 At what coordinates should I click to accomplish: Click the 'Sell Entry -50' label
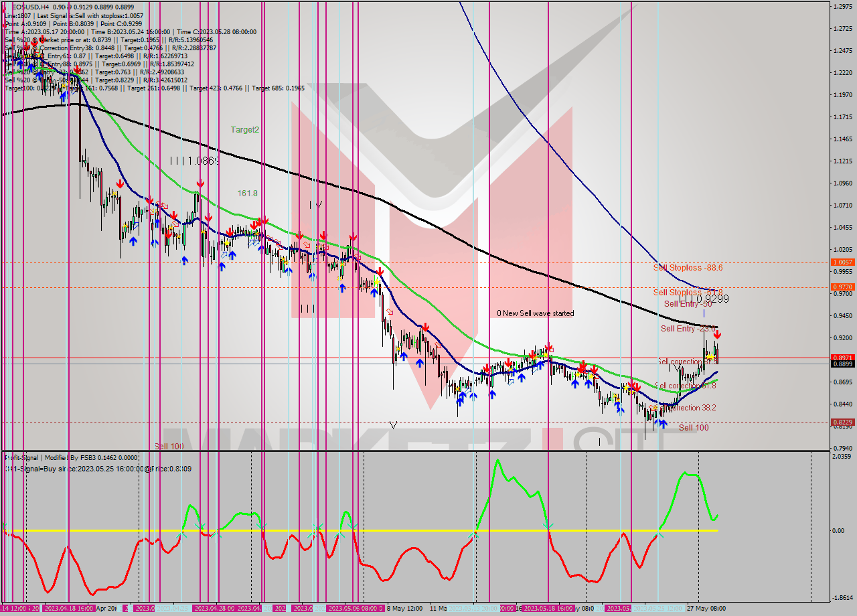tap(688, 304)
